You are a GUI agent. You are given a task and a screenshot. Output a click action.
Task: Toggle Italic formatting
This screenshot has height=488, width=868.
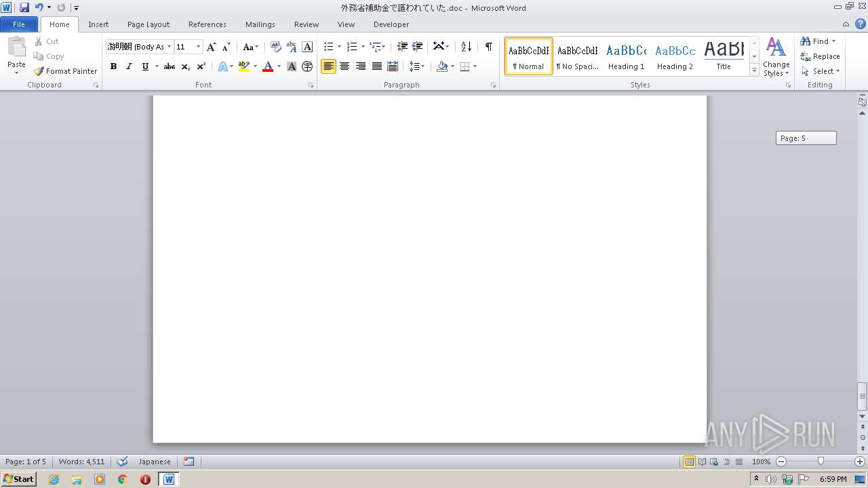tap(129, 66)
